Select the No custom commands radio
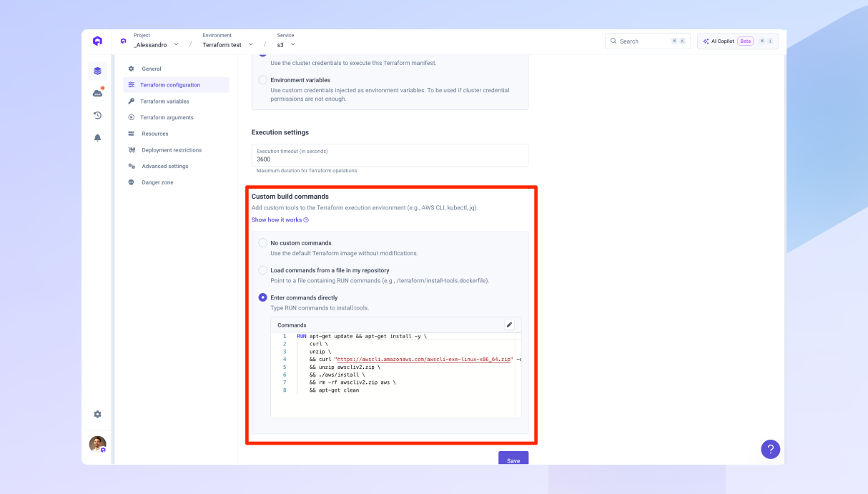868x494 pixels. coord(262,243)
